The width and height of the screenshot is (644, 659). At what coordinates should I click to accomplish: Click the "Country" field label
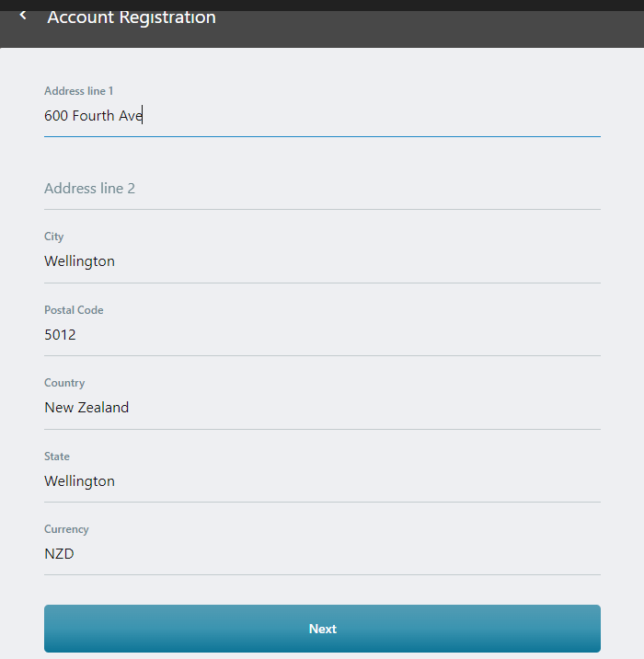tap(64, 383)
